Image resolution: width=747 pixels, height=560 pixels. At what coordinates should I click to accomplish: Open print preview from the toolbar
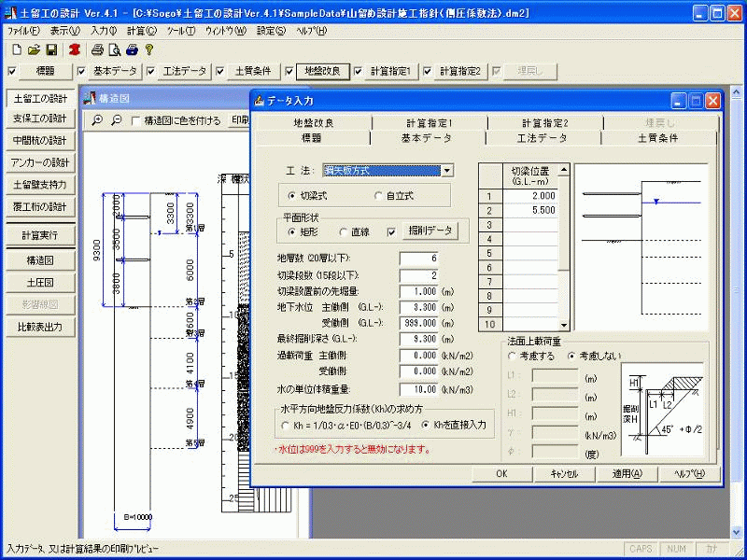click(x=115, y=49)
